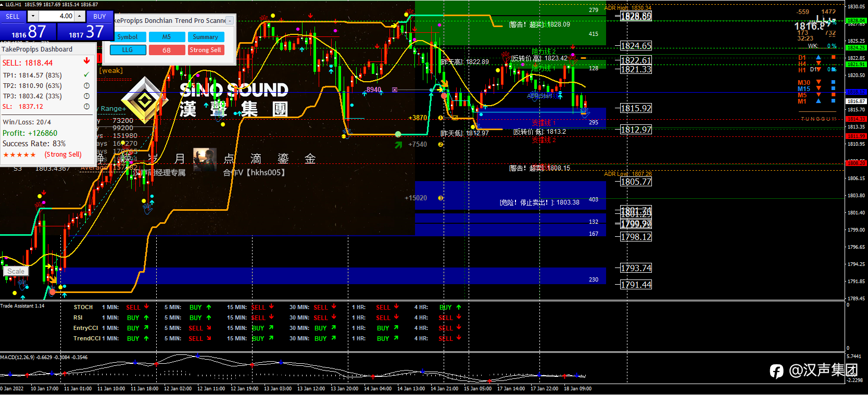Click the 1824.65 level price label
The image size is (868, 395).
point(636,46)
